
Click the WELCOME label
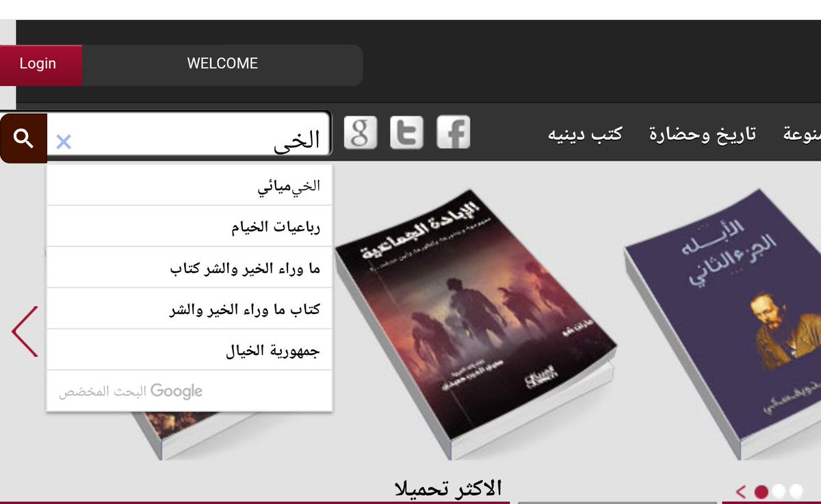coord(222,64)
